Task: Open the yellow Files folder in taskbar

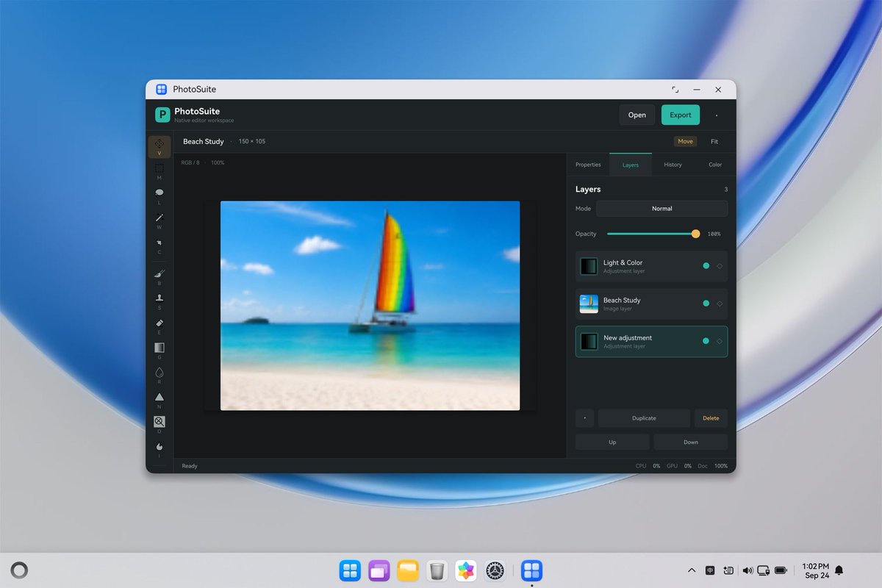Action: tap(408, 570)
